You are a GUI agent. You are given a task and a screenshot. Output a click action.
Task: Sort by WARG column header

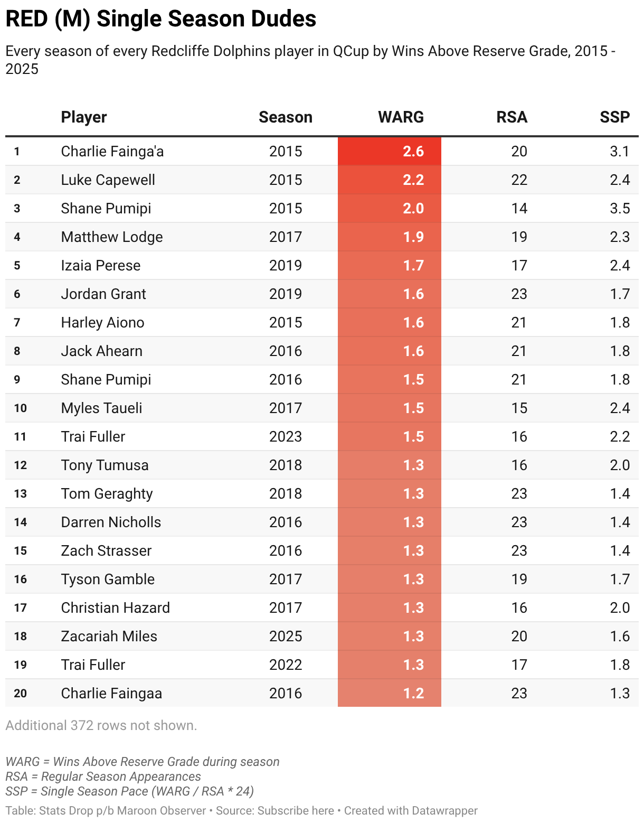click(401, 117)
